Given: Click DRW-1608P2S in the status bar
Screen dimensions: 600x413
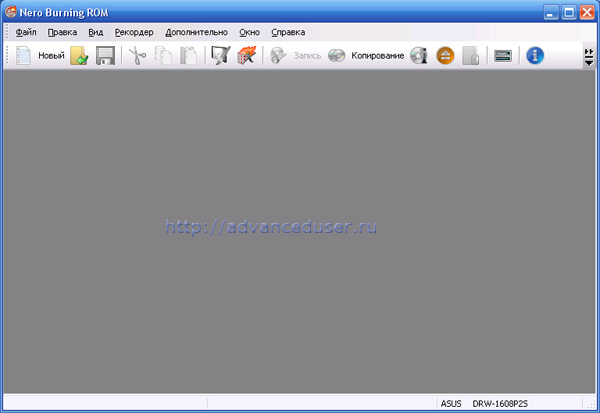Looking at the screenshot, I should tap(500, 404).
